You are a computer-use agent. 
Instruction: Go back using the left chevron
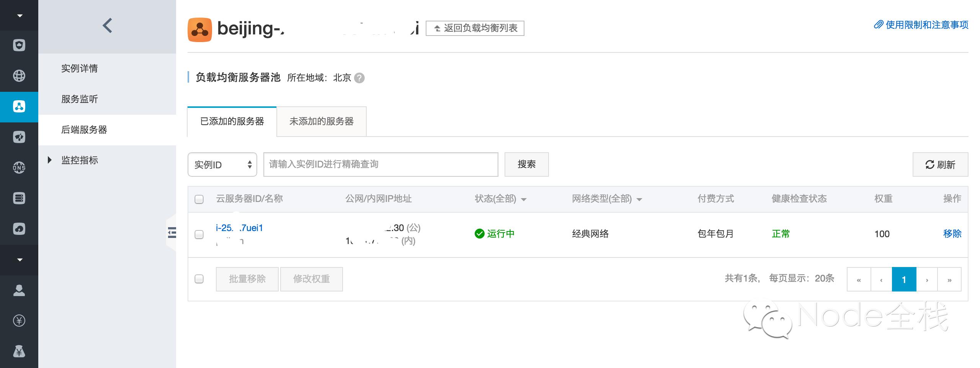pos(108,26)
